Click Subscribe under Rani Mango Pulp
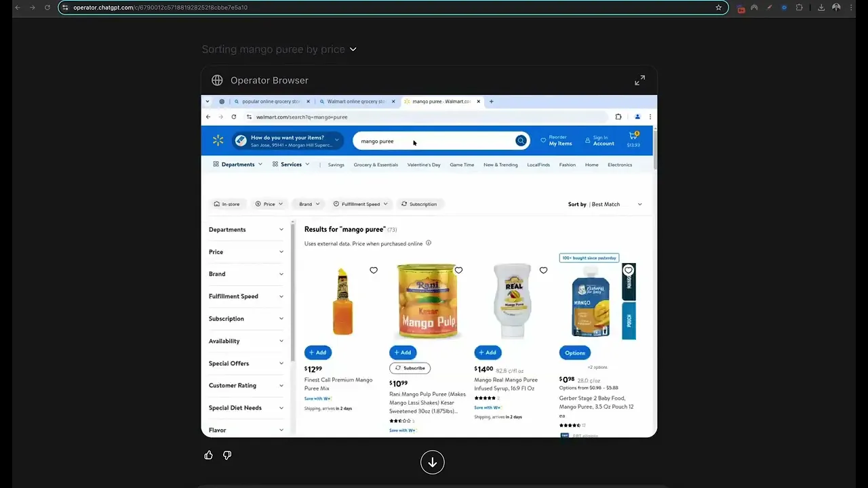868x488 pixels. click(x=410, y=368)
